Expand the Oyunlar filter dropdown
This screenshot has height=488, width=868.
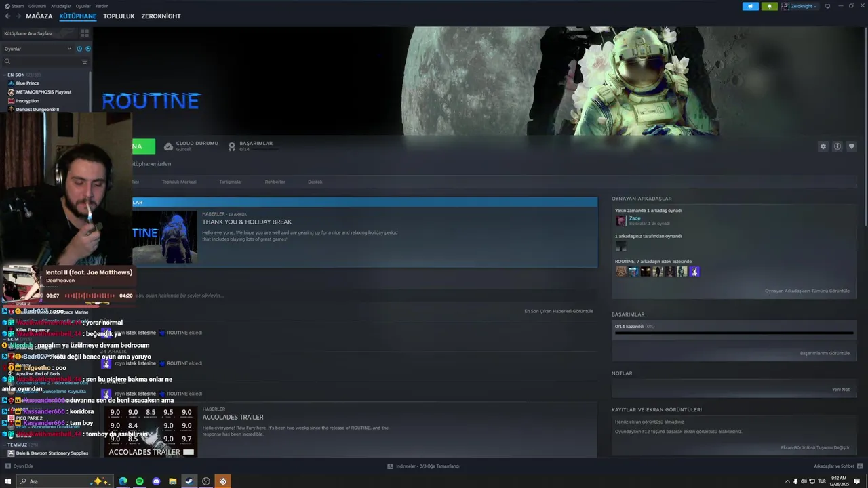tap(37, 49)
